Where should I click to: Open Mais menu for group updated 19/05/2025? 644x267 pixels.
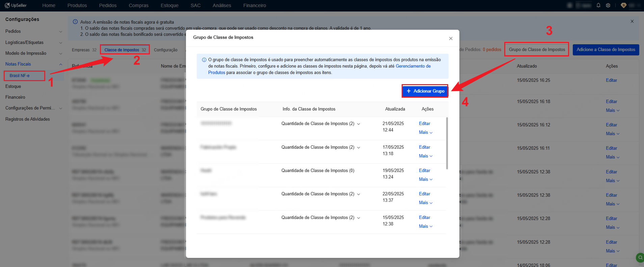click(x=426, y=179)
